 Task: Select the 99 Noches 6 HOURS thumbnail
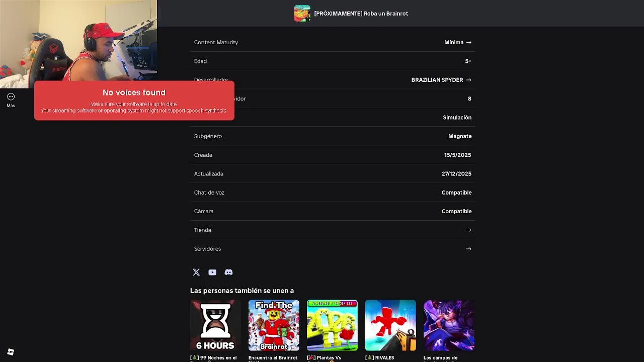[215, 325]
